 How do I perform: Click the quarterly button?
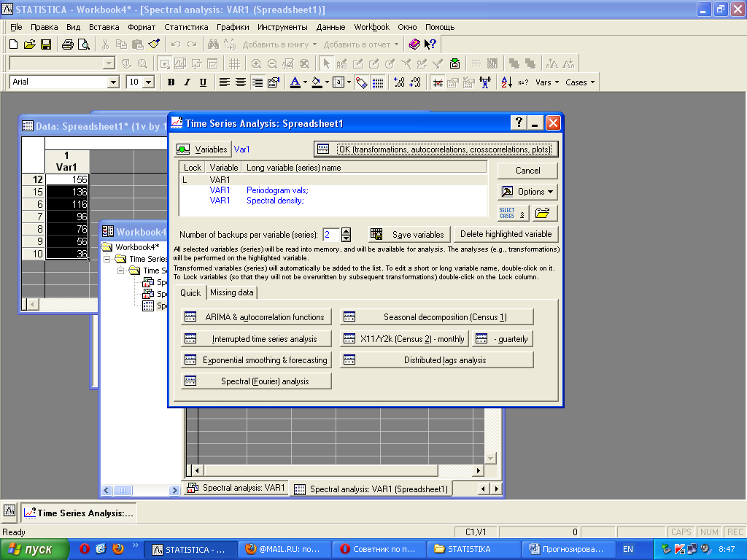tap(503, 338)
